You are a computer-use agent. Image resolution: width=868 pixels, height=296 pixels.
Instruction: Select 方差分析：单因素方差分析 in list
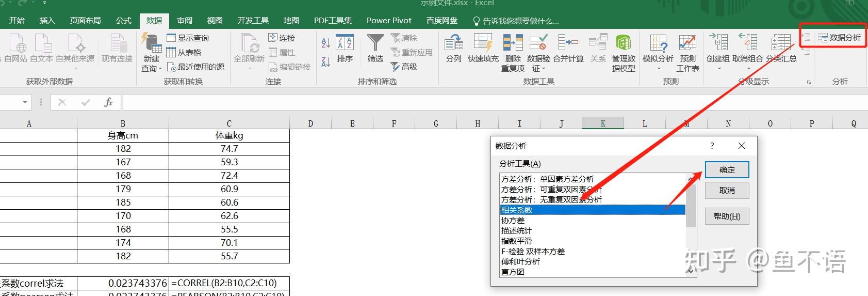coord(593,179)
